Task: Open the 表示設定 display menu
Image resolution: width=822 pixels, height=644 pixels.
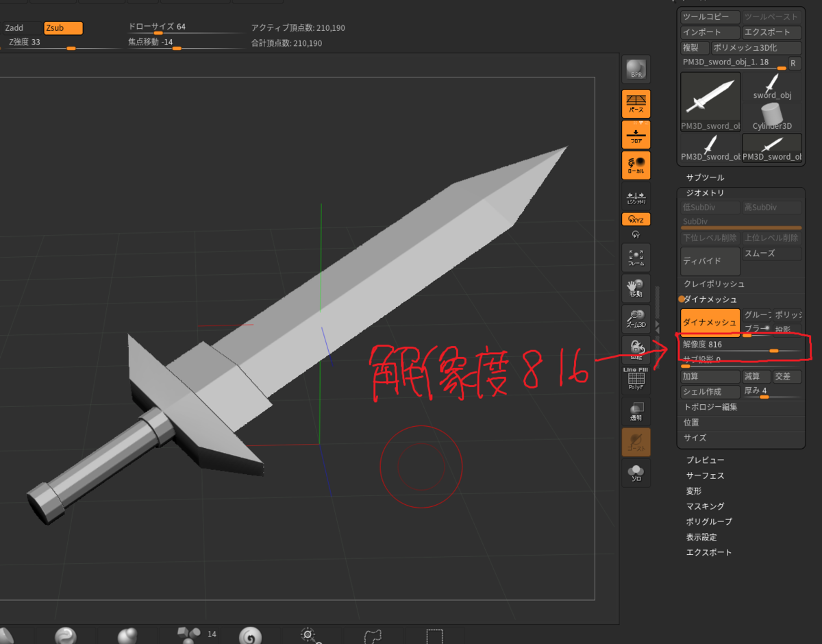Action: click(701, 537)
